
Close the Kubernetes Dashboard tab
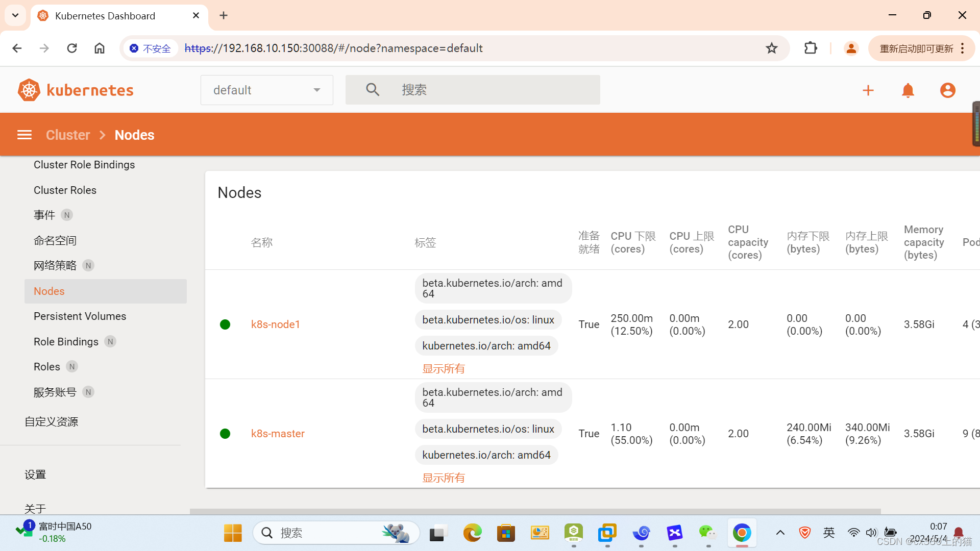pos(196,16)
